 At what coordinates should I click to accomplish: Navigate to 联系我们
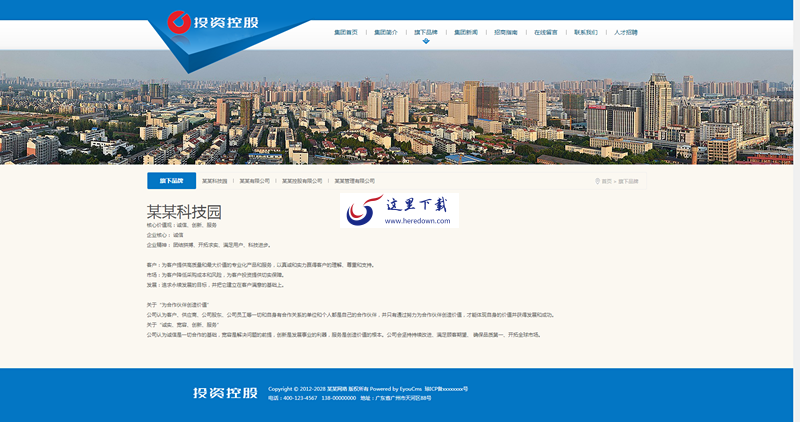(x=586, y=32)
